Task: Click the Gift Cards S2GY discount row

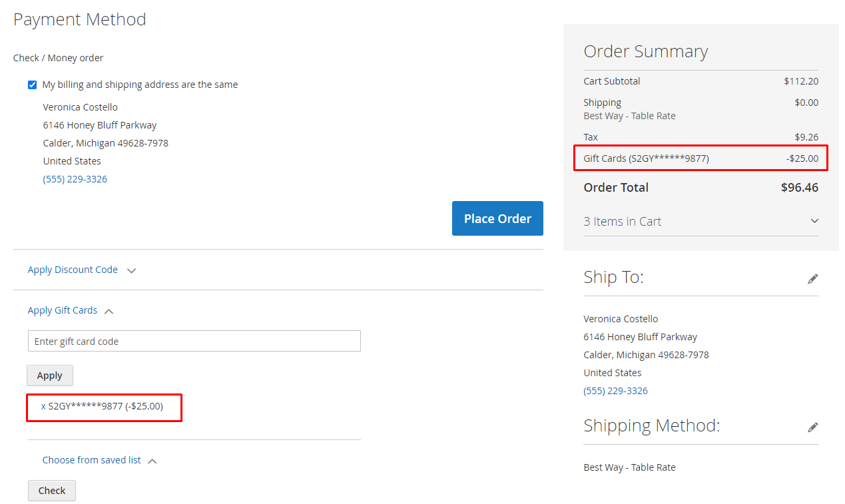Action: click(x=701, y=158)
